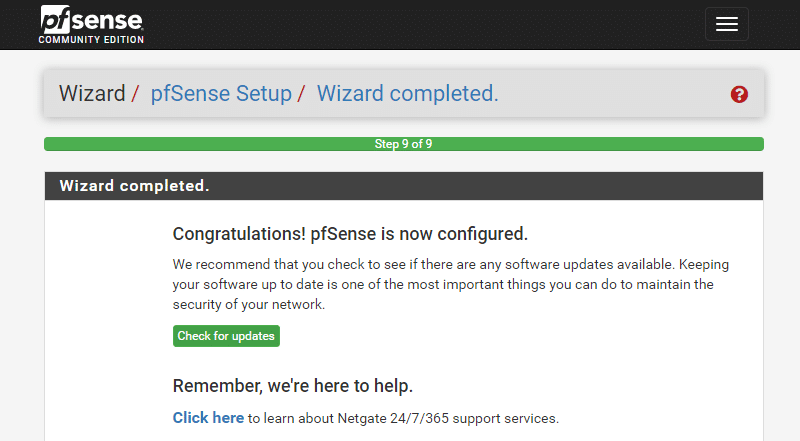Click the red help question mark icon
Screen dimensions: 800x441
point(739,94)
